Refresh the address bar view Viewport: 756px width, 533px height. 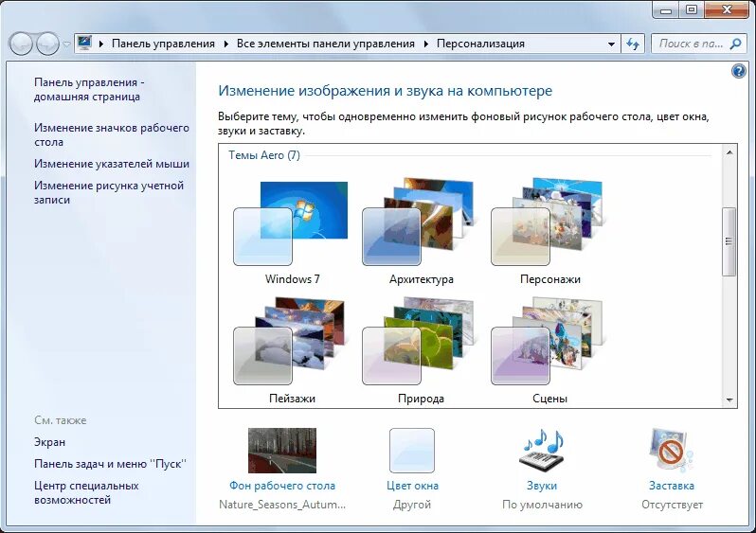(x=633, y=44)
